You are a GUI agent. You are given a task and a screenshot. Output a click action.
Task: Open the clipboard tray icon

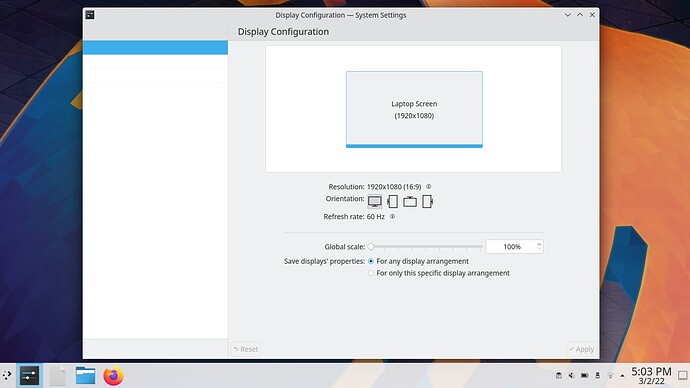[x=559, y=375]
